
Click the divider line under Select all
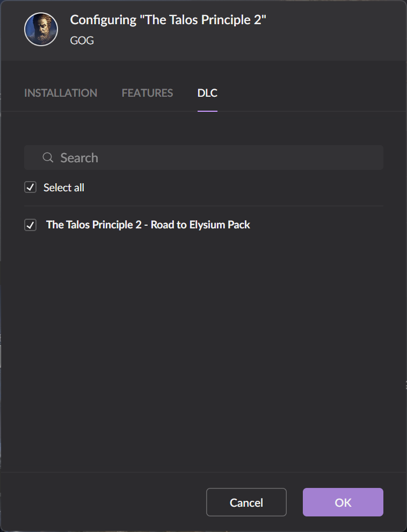point(203,206)
